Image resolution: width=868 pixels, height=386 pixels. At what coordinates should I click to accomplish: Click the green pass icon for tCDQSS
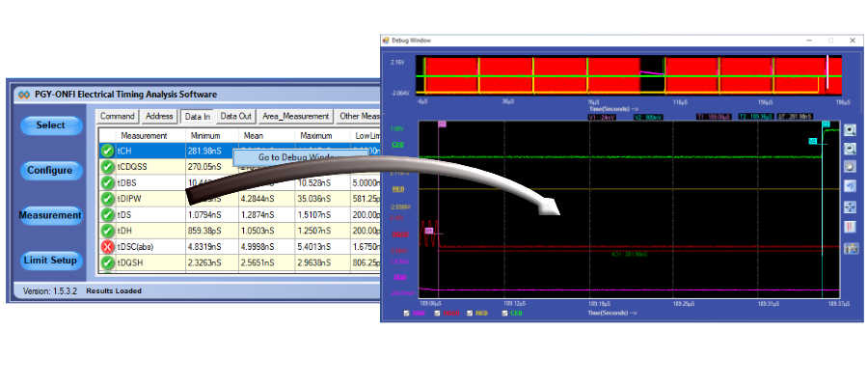[108, 167]
